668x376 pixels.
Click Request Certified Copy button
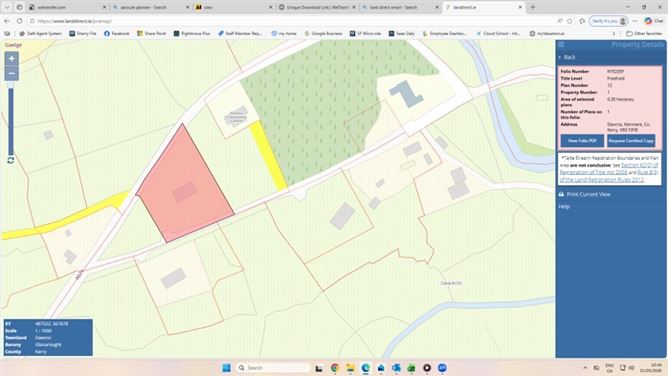(631, 141)
